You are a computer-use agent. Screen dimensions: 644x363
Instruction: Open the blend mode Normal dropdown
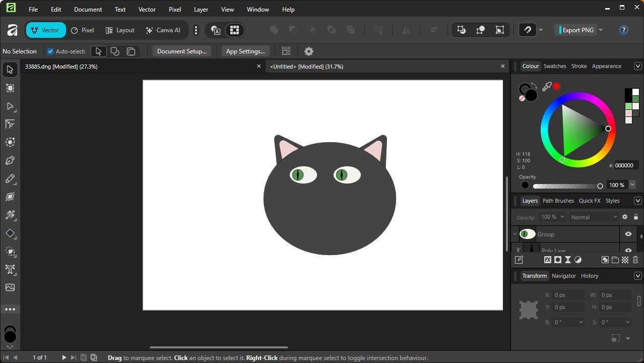point(594,217)
